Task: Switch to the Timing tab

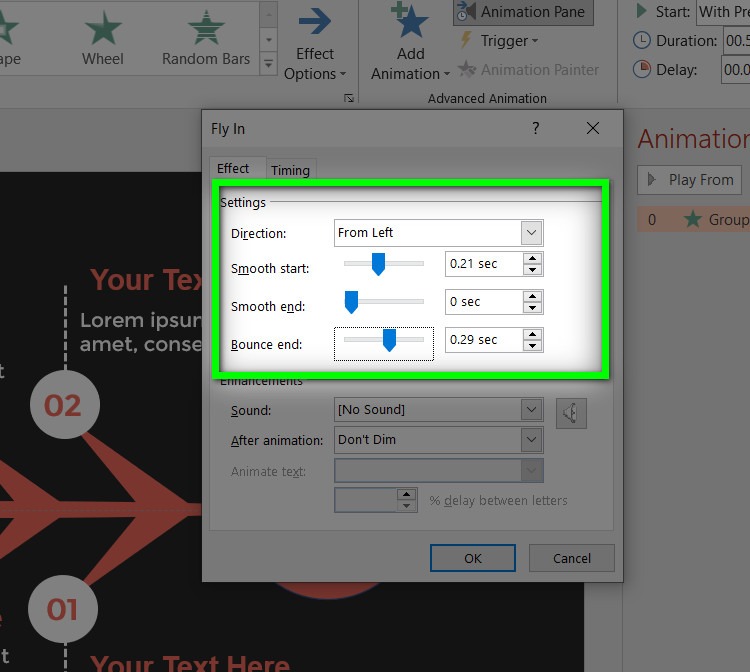Action: coord(290,170)
